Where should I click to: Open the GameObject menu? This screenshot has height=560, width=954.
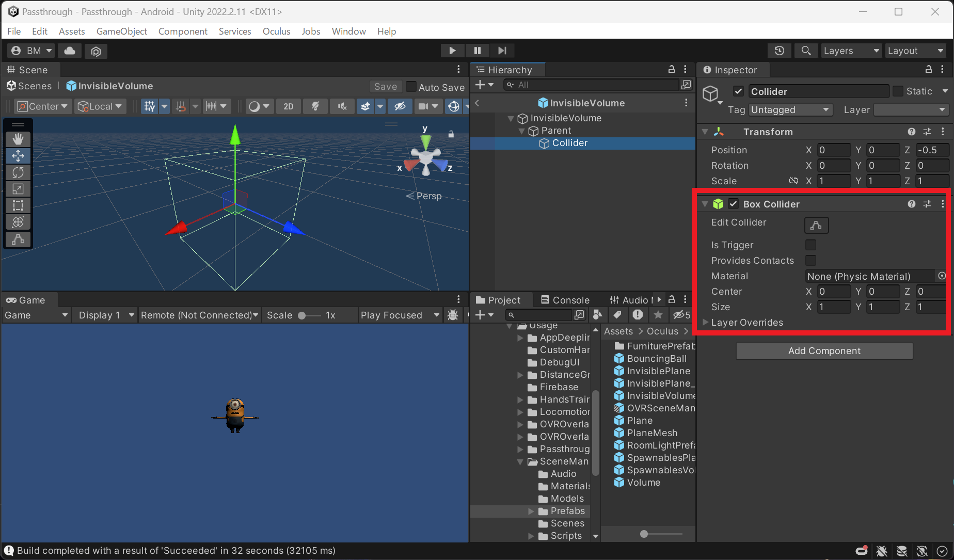tap(121, 31)
